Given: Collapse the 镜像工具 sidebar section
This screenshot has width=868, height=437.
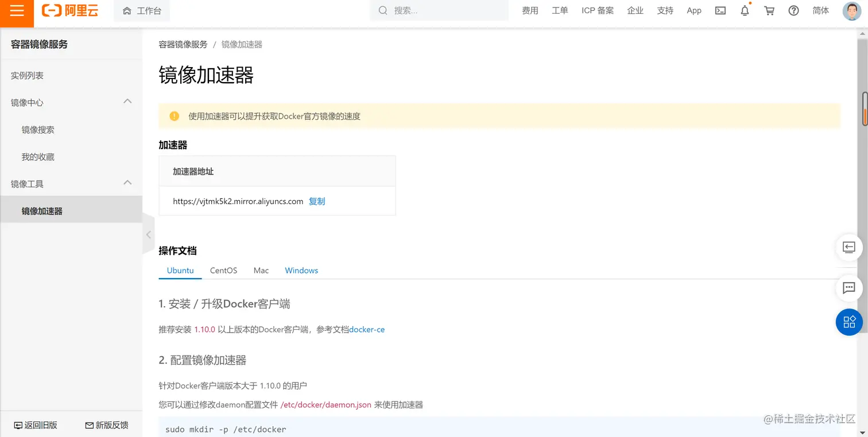Looking at the screenshot, I should [127, 182].
